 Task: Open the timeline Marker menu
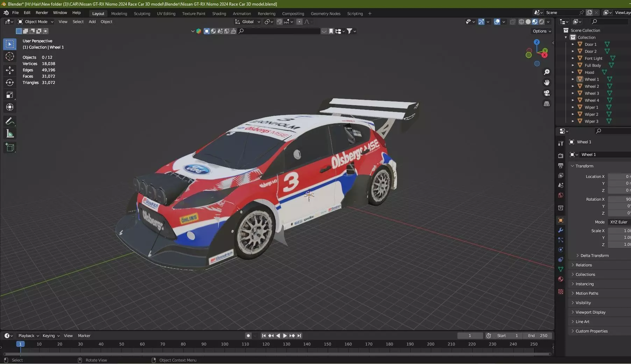(84, 336)
